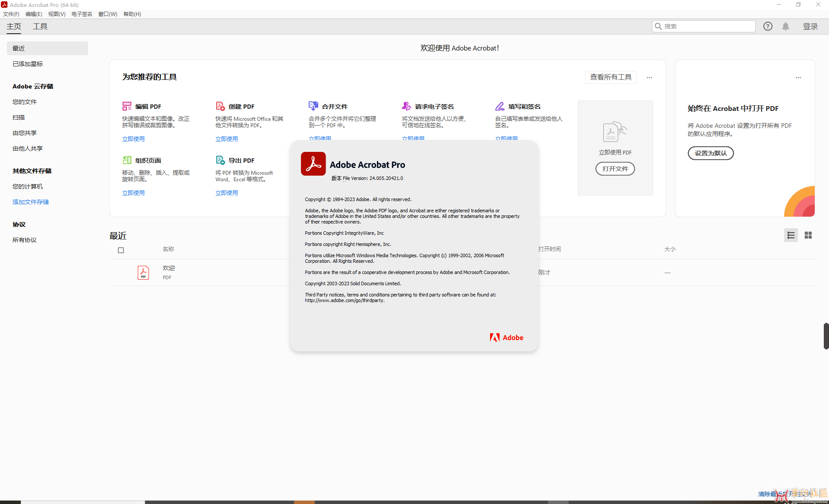Open the 文件(F) menu
Image resolution: width=829 pixels, height=504 pixels.
coord(11,14)
